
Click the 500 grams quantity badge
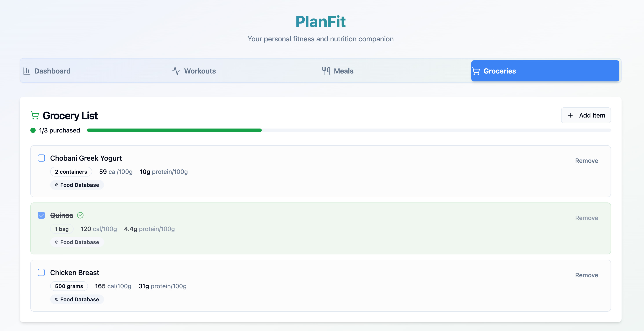(69, 286)
